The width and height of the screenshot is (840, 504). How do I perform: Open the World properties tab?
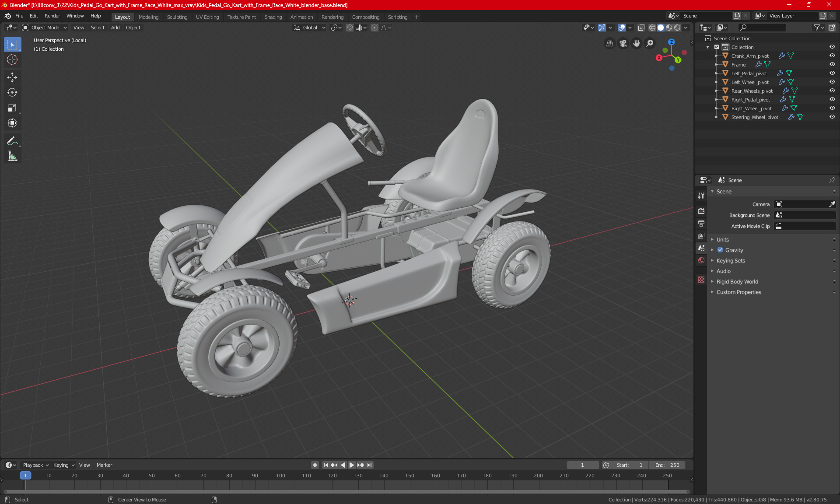[x=701, y=260]
